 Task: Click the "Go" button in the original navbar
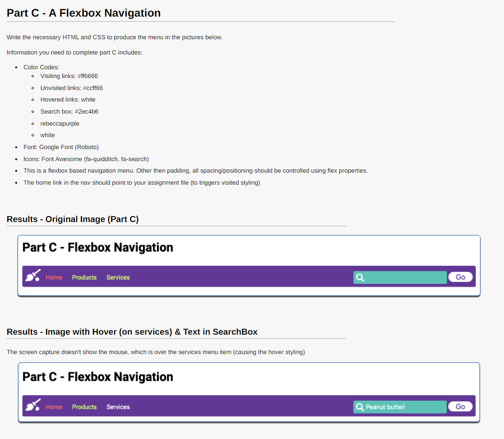coord(460,277)
